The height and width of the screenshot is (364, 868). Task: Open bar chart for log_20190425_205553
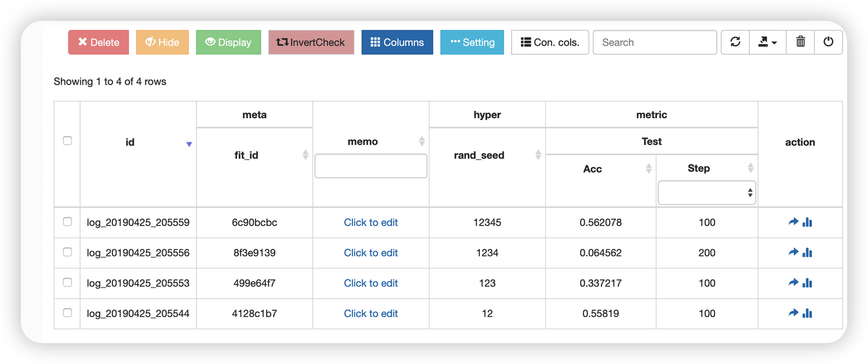[x=807, y=283]
